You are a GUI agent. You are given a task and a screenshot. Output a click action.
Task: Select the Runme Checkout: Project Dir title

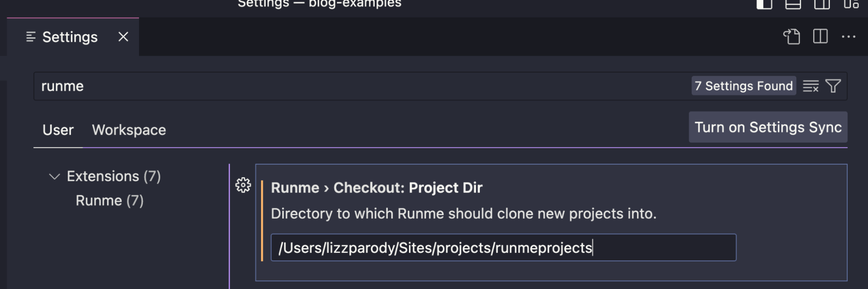click(x=377, y=187)
